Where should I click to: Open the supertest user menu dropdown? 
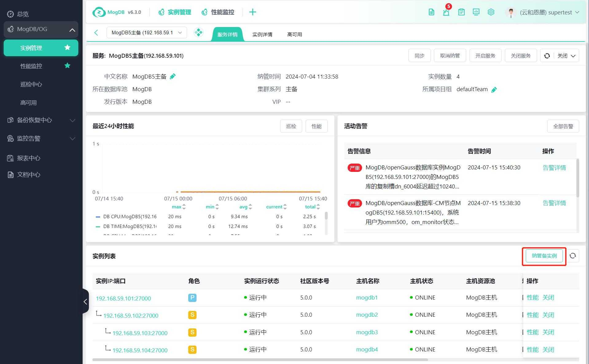click(x=549, y=12)
